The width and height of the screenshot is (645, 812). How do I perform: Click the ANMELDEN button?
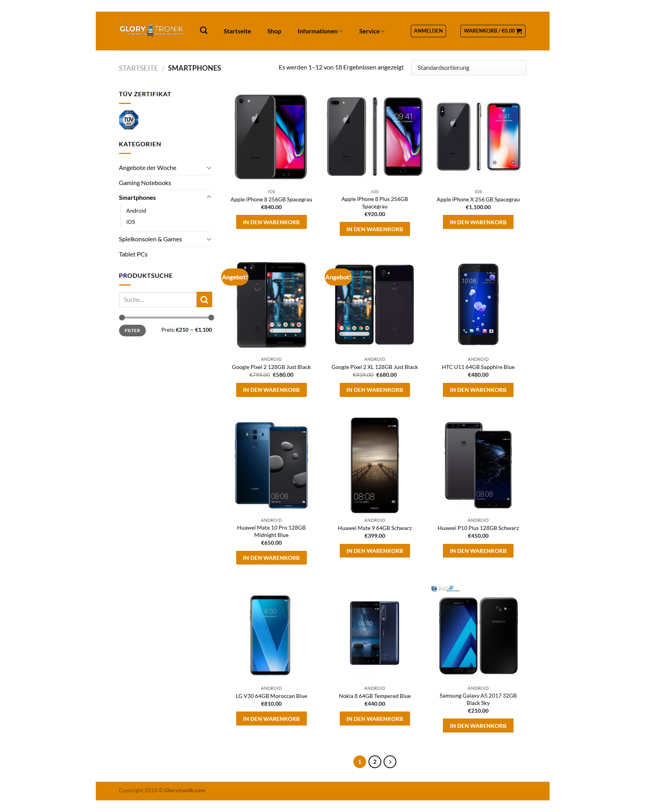428,31
